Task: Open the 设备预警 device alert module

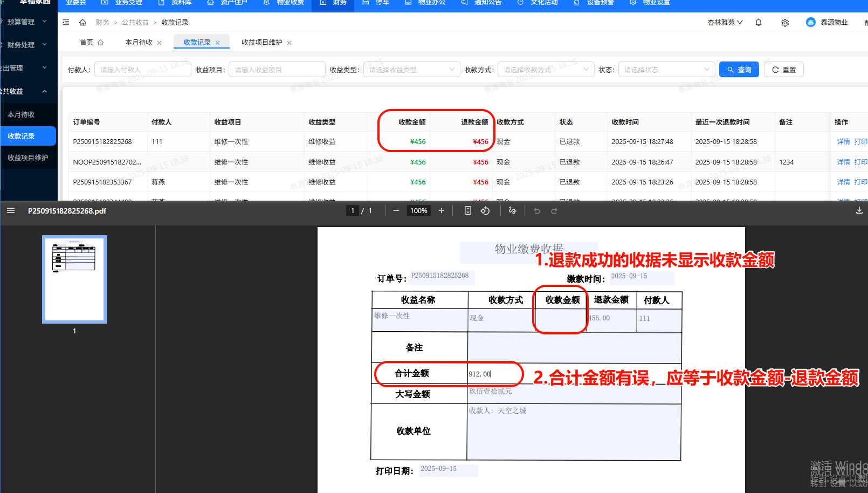Action: click(x=576, y=3)
